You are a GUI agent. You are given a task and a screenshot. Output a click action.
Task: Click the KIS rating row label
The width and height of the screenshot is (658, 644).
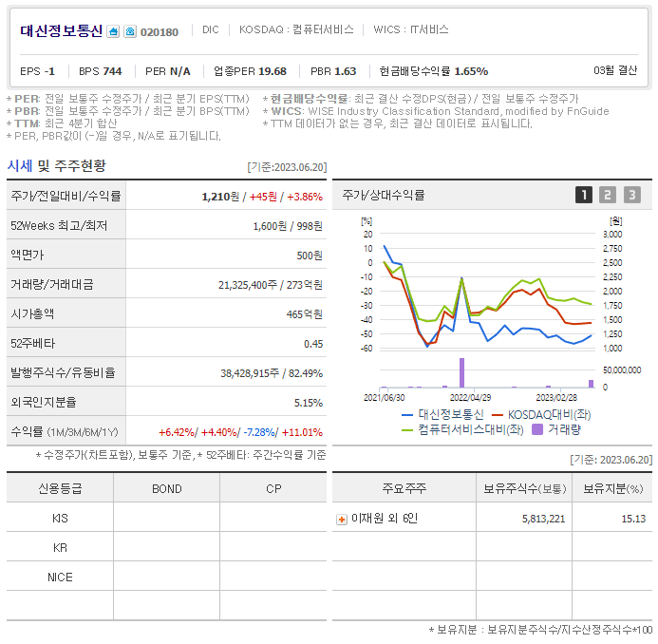(60, 519)
